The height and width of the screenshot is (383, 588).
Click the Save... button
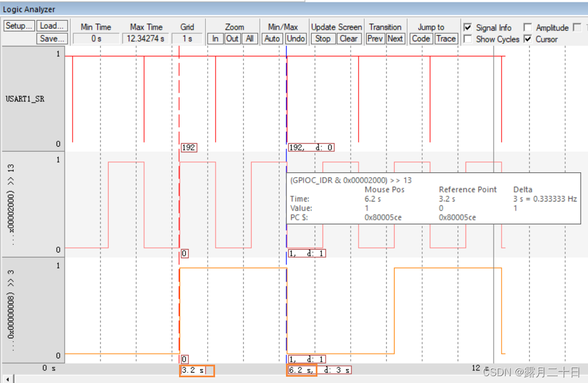(52, 39)
